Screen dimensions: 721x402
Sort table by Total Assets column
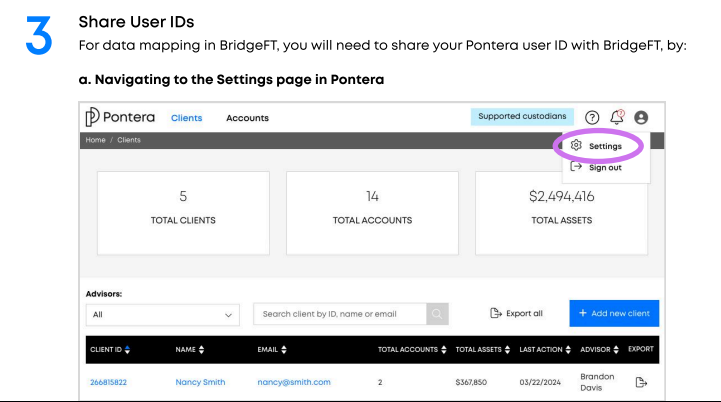(x=483, y=350)
